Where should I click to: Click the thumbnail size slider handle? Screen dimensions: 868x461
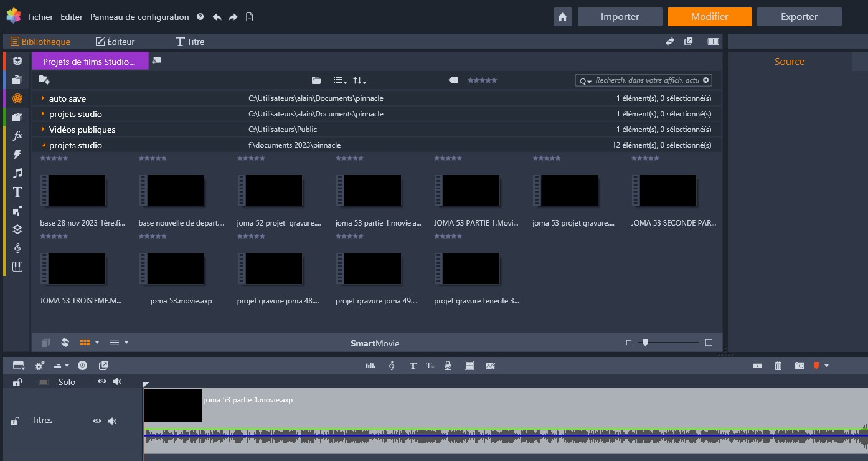(x=645, y=342)
